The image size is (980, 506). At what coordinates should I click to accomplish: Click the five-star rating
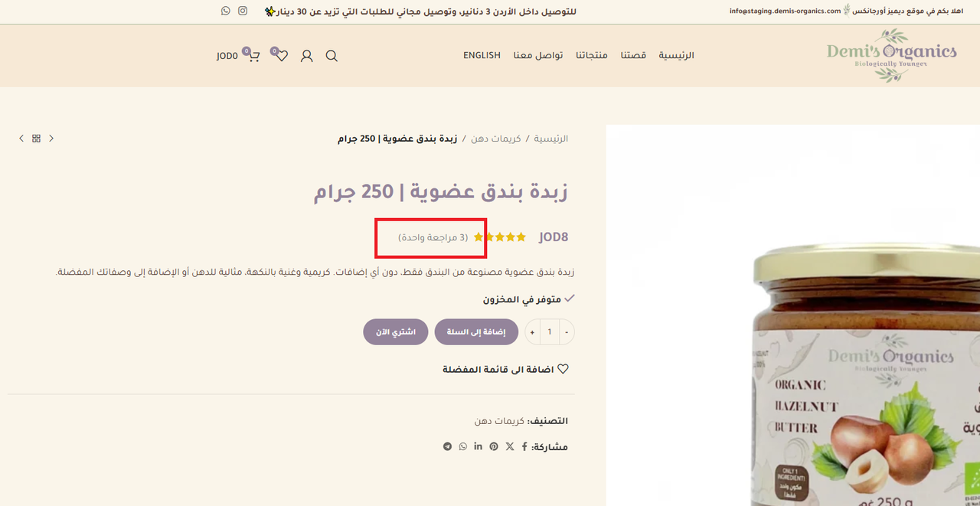(x=500, y=237)
